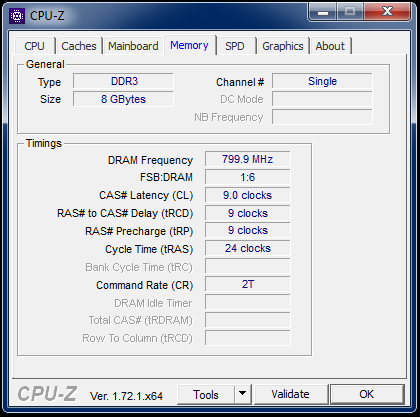420x417 pixels.
Task: Click the empty Row To Column field
Action: pos(248,338)
